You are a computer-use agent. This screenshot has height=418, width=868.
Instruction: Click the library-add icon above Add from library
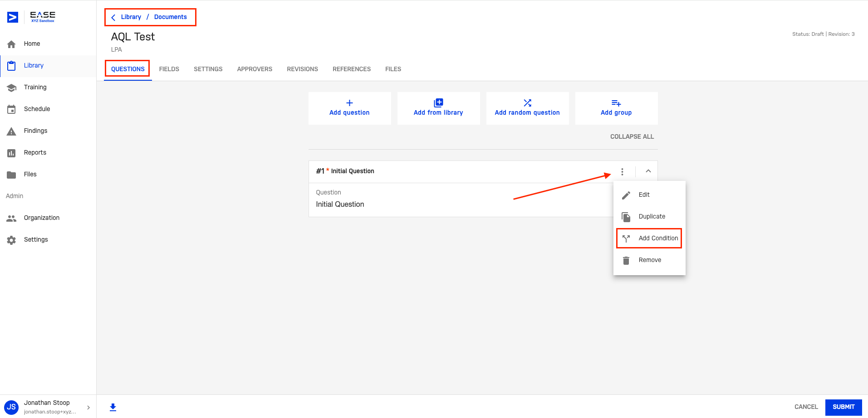click(x=438, y=103)
